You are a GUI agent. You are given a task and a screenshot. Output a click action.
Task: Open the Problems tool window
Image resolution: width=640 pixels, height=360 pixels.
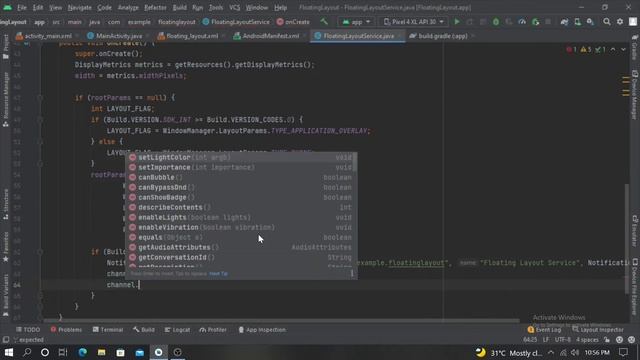click(x=66, y=330)
